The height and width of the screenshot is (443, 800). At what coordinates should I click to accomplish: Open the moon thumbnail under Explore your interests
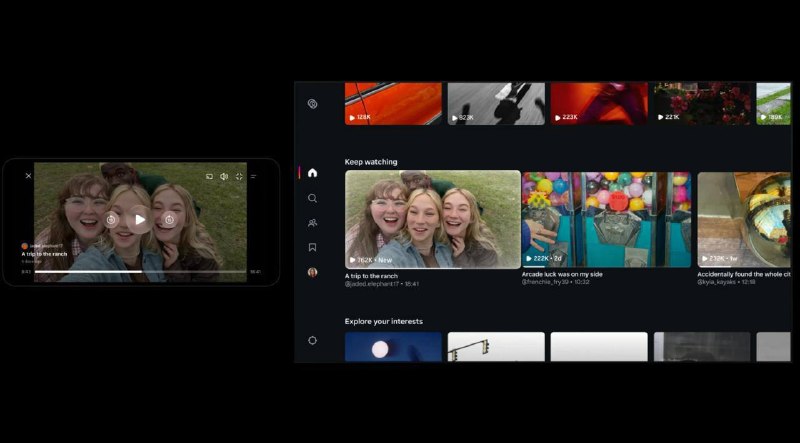tap(393, 347)
